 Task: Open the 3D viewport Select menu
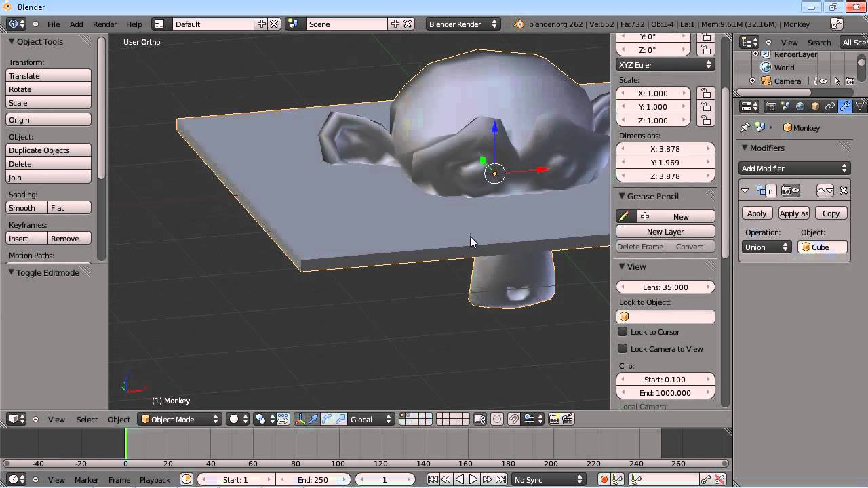click(87, 420)
